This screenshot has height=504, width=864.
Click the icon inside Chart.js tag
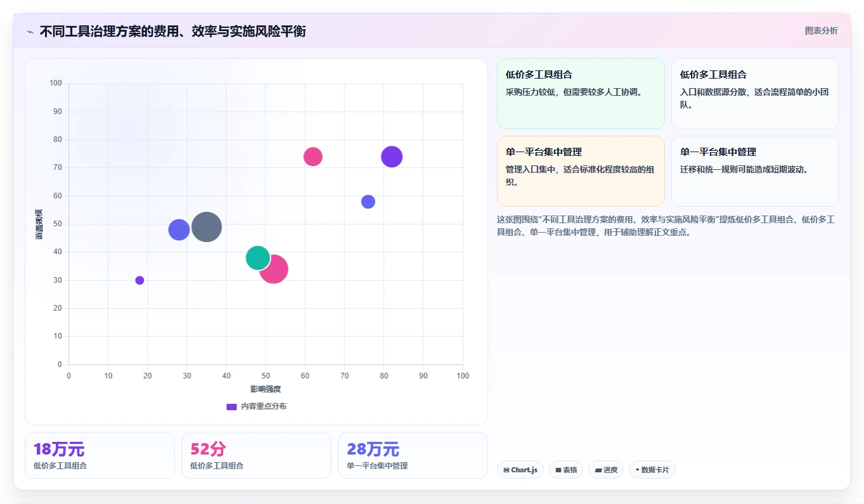click(x=506, y=470)
